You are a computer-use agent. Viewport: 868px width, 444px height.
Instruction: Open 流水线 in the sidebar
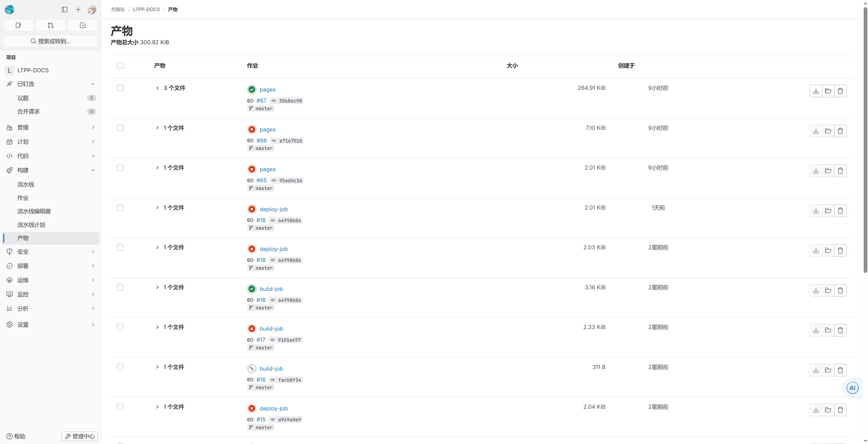coord(26,184)
